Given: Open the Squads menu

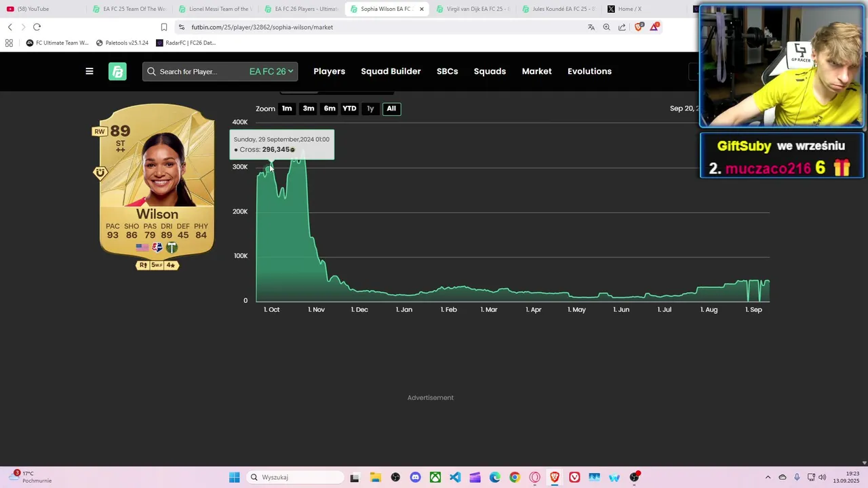Looking at the screenshot, I should tap(490, 71).
